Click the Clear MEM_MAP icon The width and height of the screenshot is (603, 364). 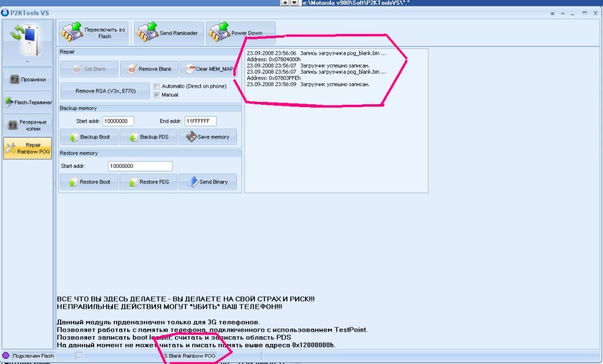(x=190, y=69)
